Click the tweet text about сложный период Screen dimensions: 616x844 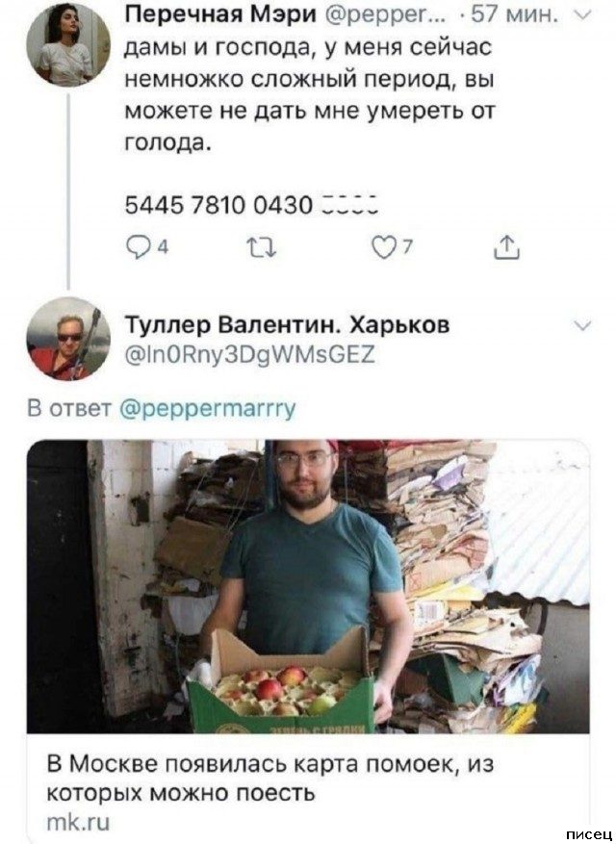click(x=309, y=94)
